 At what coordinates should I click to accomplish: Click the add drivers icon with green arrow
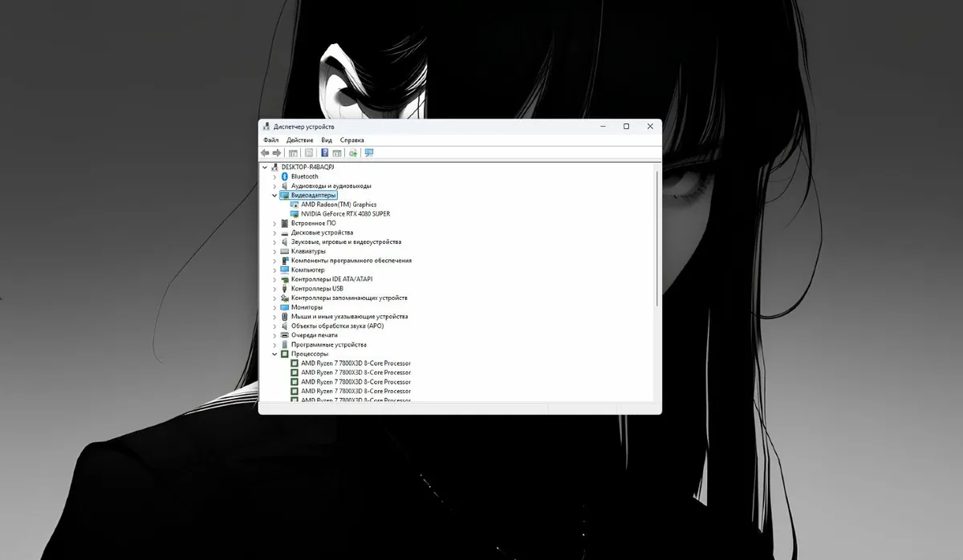point(353,152)
